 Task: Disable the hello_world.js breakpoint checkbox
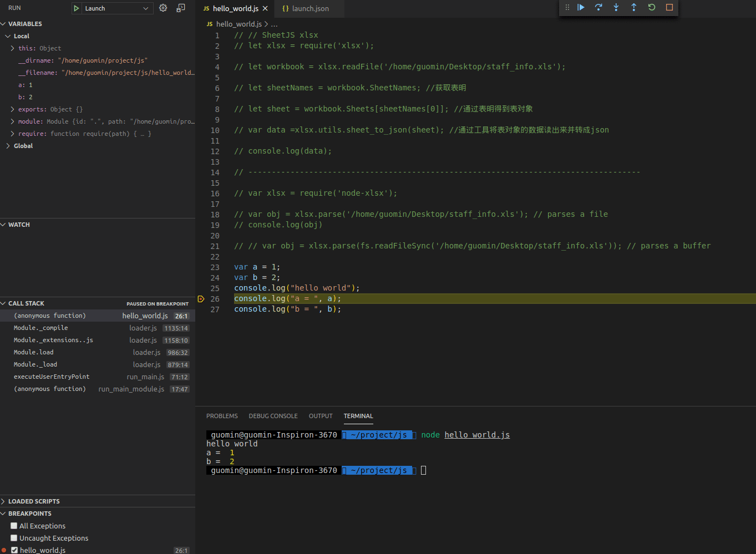[13, 550]
